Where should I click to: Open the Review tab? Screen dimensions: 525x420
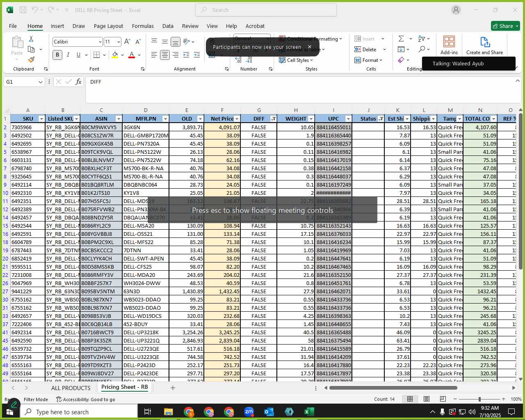pos(190,26)
